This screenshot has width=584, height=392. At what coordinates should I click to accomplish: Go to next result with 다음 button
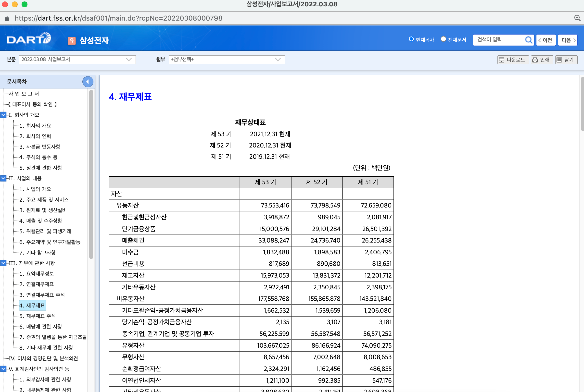point(567,40)
